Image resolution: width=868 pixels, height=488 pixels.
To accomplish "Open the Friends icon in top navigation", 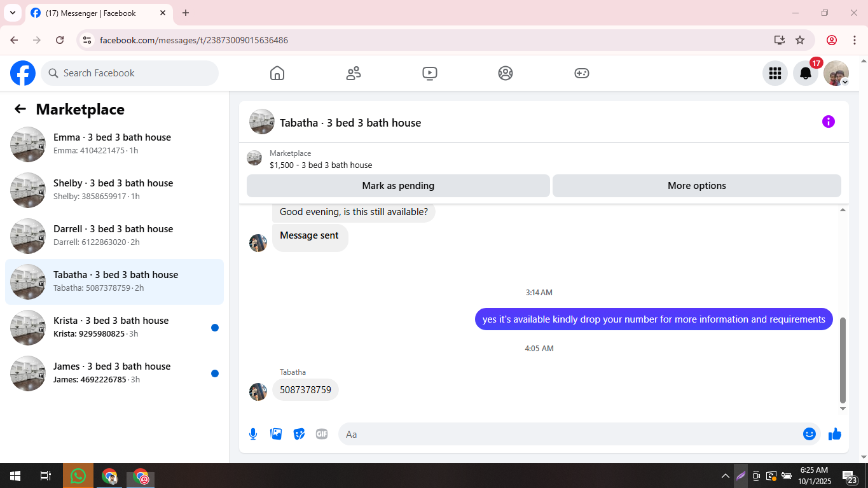I will point(354,73).
